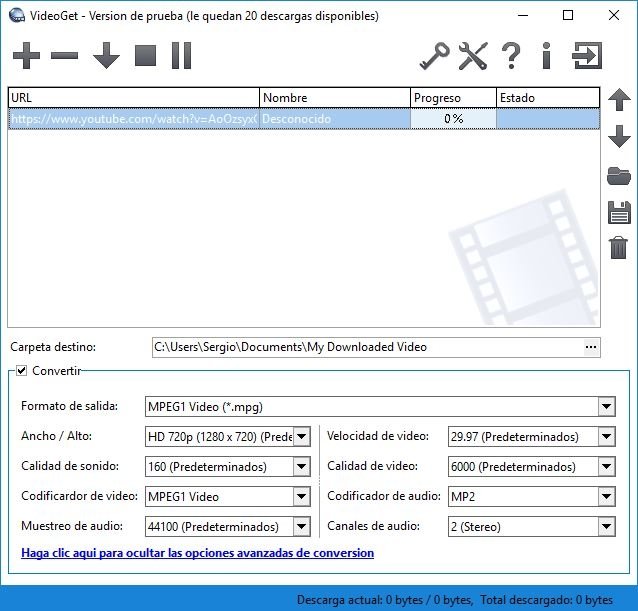Open the Calidad de video dropdown
The width and height of the screenshot is (638, 611).
(x=606, y=466)
